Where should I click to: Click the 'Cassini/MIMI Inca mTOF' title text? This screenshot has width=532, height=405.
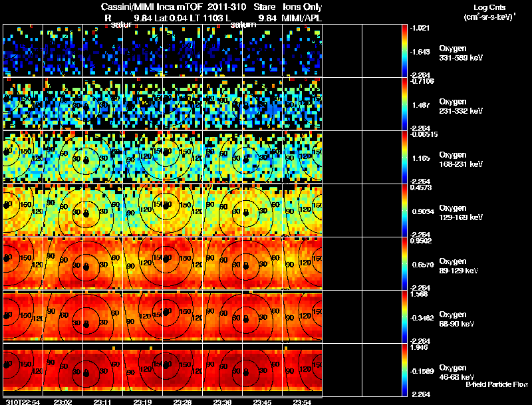[x=152, y=7]
